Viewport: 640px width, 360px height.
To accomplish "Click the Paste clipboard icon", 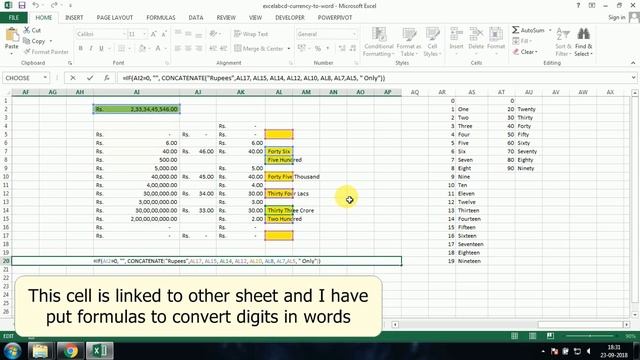I will pos(12,35).
